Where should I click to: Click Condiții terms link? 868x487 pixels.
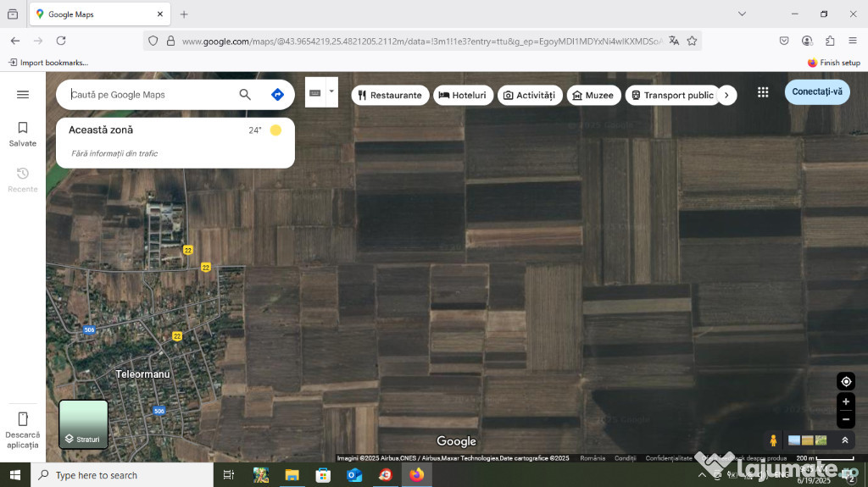pos(625,458)
